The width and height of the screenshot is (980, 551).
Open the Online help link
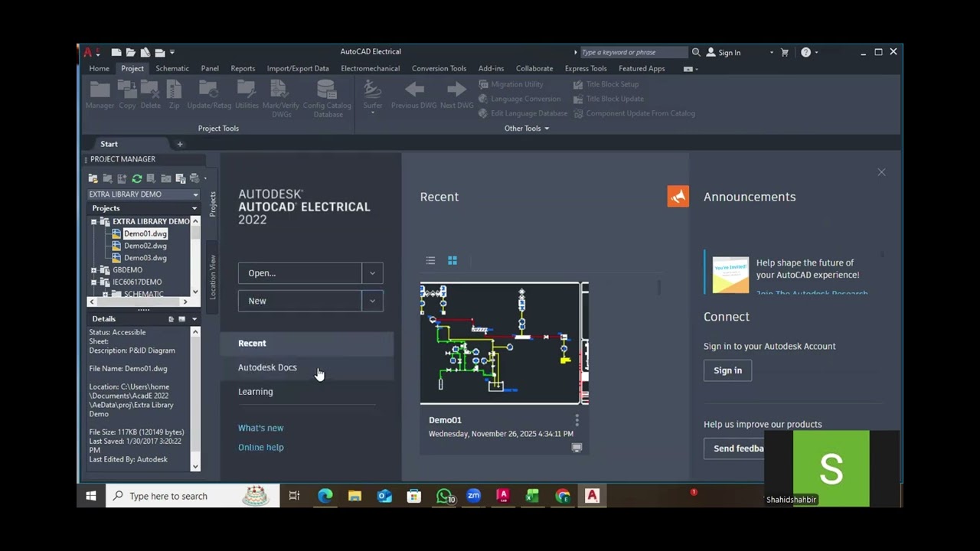coord(260,448)
